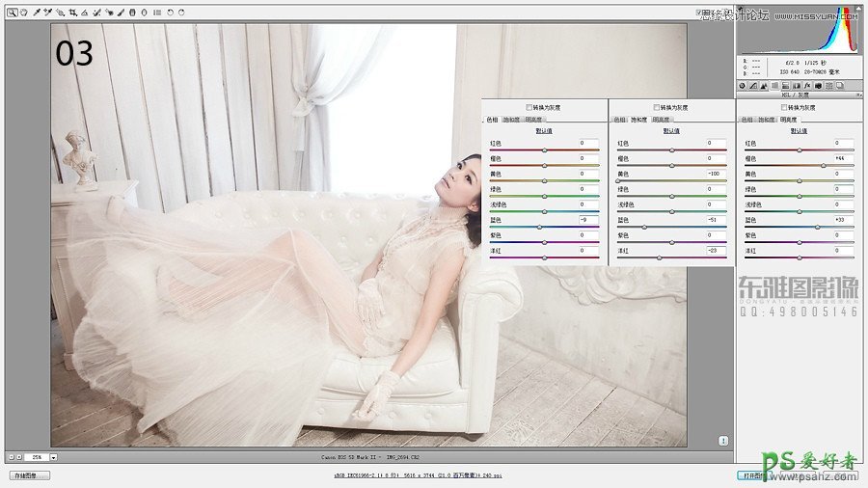
Task: Select the Hand tool
Action: [x=22, y=13]
